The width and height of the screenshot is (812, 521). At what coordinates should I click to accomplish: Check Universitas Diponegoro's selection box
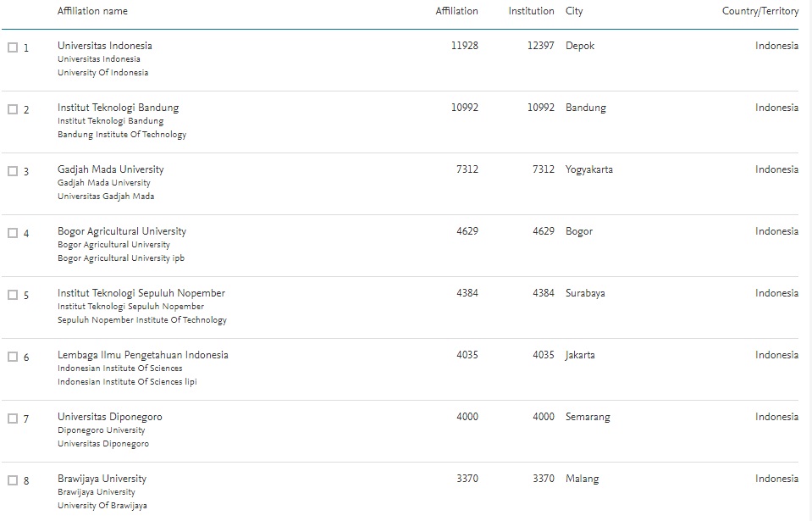click(12, 417)
